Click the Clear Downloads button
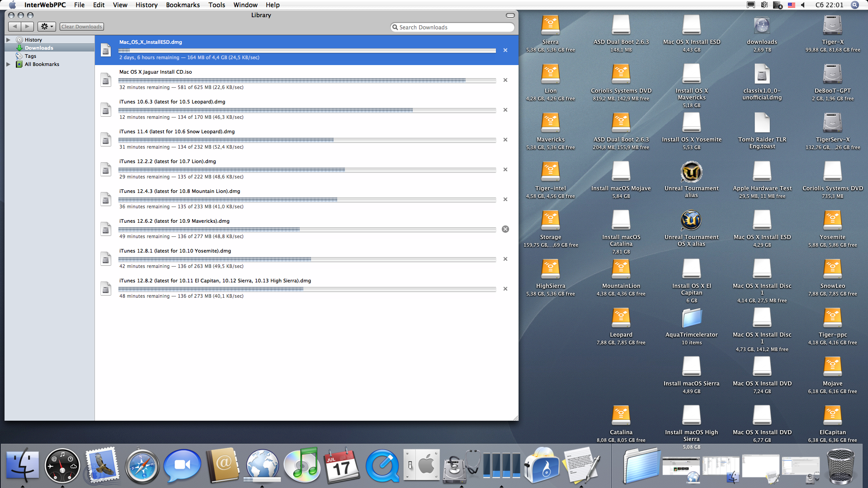The width and height of the screenshot is (868, 488). [x=82, y=27]
